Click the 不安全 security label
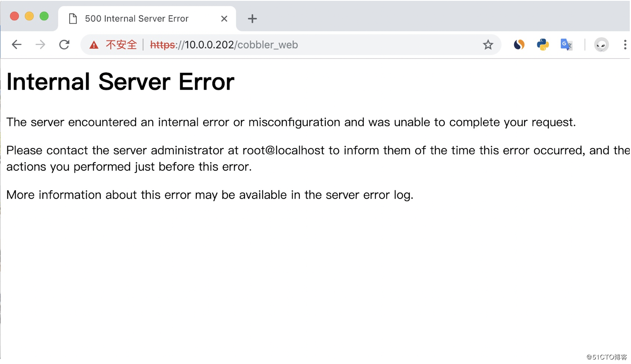The width and height of the screenshot is (631, 364). pyautogui.click(x=121, y=45)
